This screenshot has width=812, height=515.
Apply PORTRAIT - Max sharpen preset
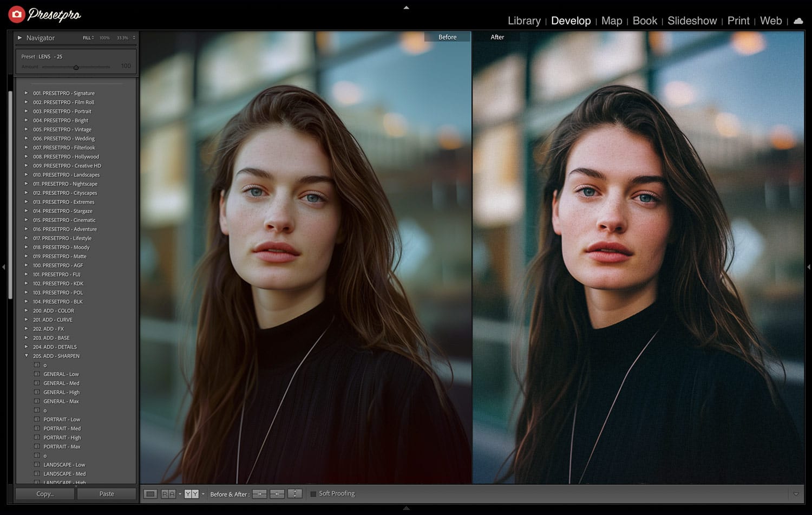62,447
